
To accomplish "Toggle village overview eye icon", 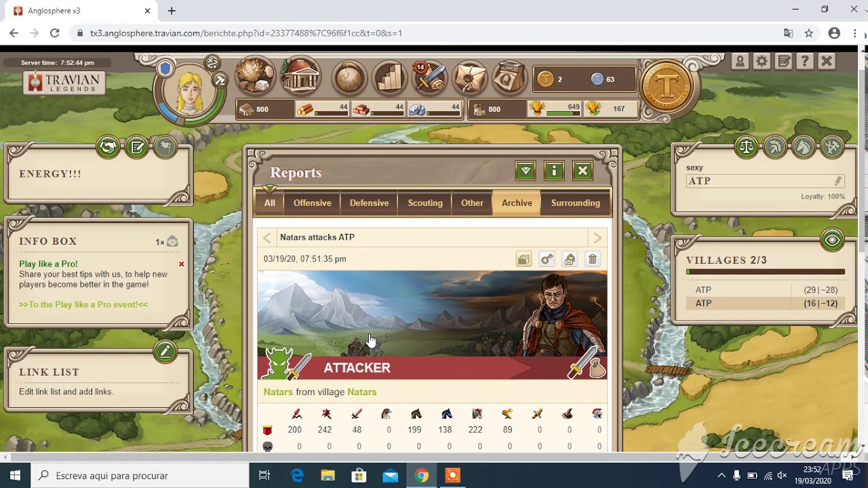I will point(832,240).
